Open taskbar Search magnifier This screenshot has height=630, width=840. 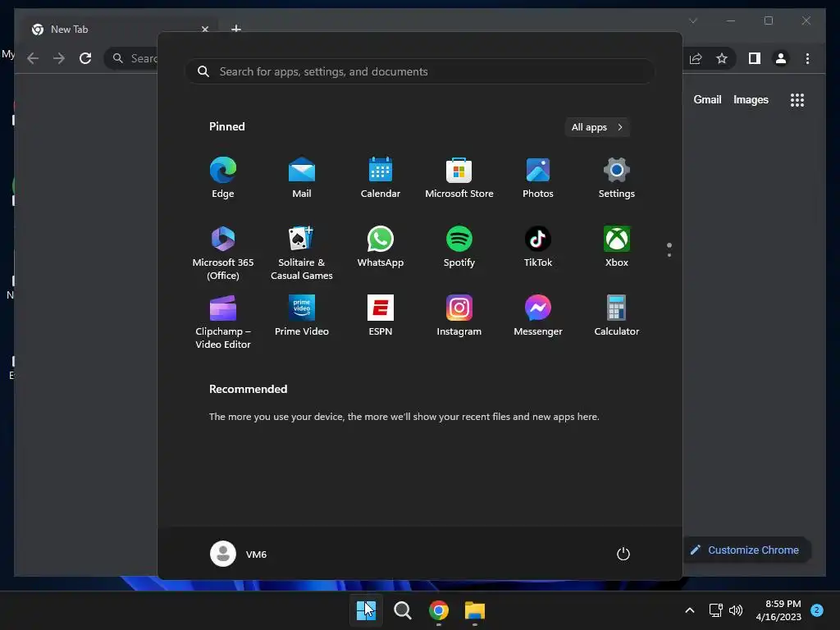(402, 610)
